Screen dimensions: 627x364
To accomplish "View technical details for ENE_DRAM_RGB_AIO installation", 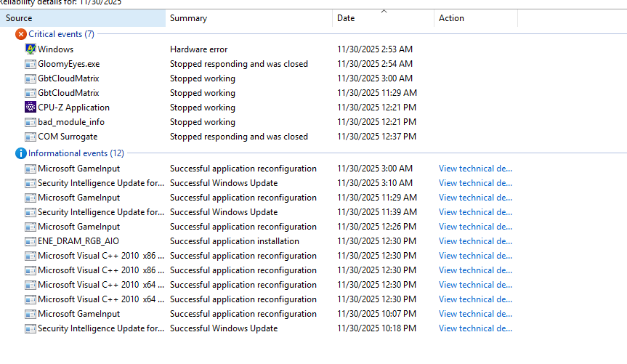I will 475,241.
